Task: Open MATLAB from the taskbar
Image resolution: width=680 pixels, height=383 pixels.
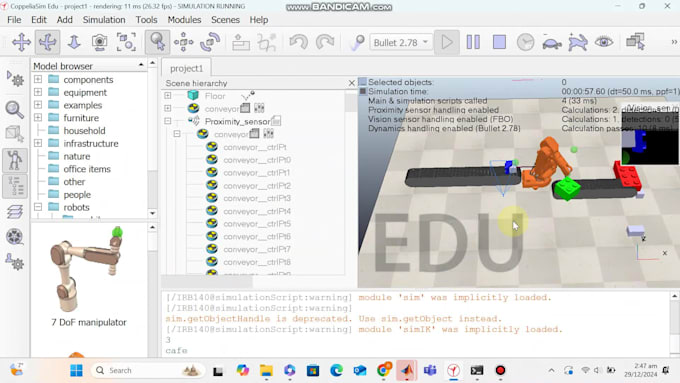Action: [x=407, y=370]
